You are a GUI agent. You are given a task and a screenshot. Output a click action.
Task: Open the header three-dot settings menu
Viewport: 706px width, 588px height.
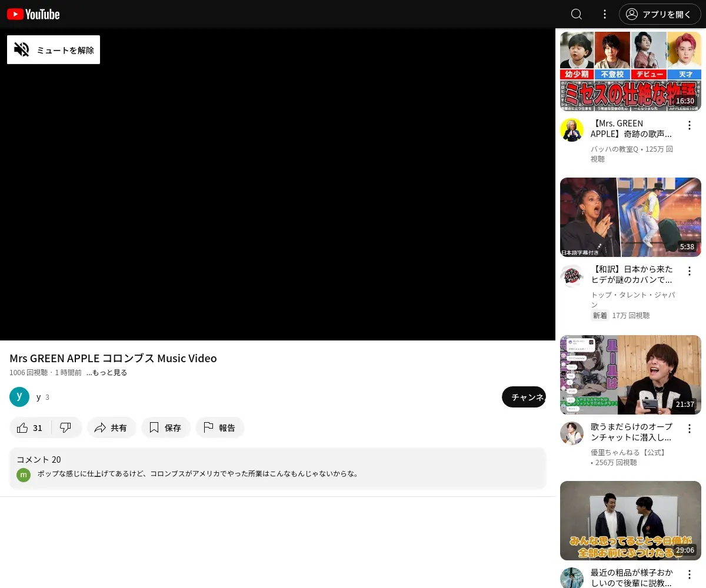tap(605, 14)
